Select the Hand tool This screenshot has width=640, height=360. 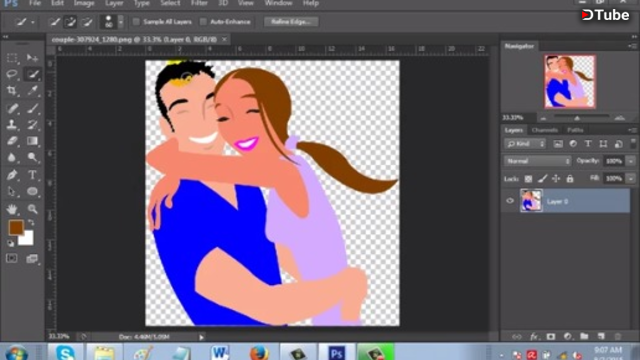pyautogui.click(x=12, y=209)
